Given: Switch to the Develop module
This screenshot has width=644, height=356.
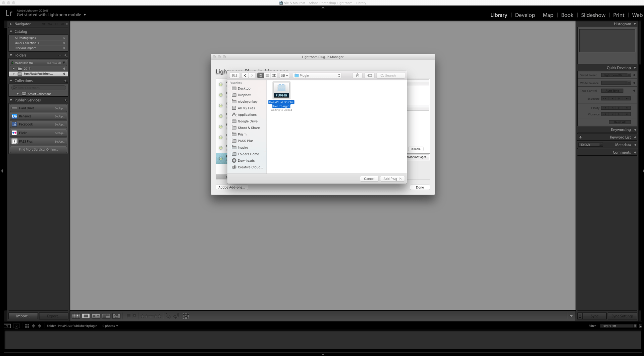Looking at the screenshot, I should tap(525, 15).
